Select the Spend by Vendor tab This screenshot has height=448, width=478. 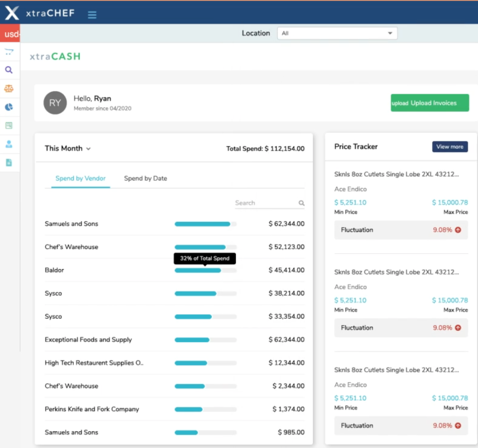point(80,178)
